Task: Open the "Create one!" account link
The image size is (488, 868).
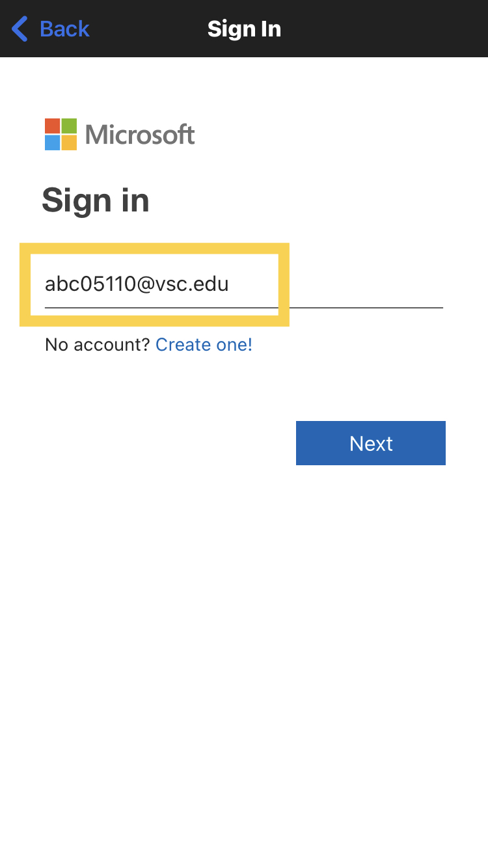Action: point(204,345)
